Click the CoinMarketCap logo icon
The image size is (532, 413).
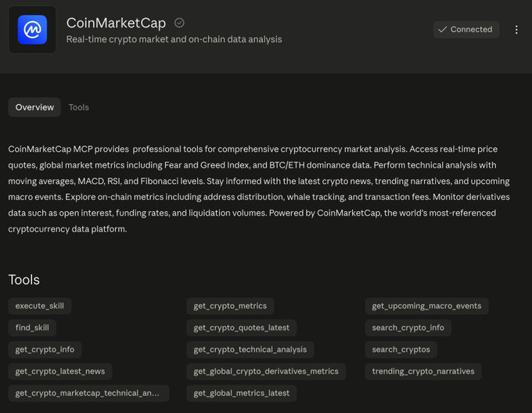pyautogui.click(x=32, y=30)
